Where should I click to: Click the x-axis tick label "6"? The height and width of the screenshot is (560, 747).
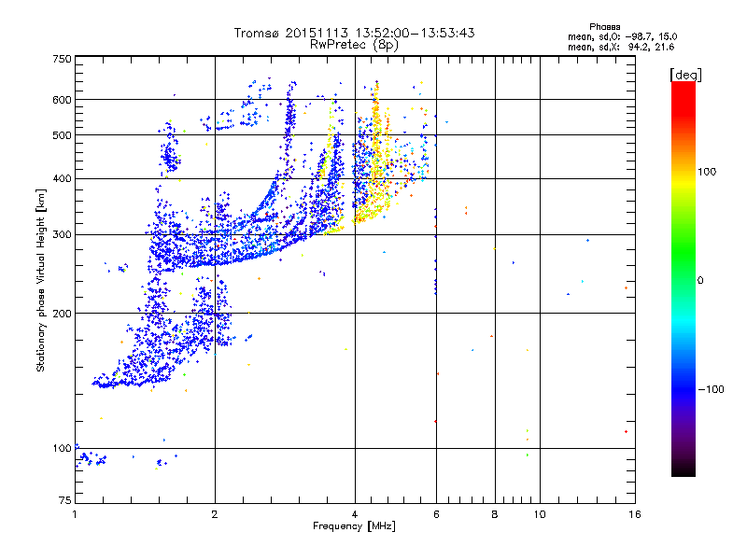click(436, 514)
